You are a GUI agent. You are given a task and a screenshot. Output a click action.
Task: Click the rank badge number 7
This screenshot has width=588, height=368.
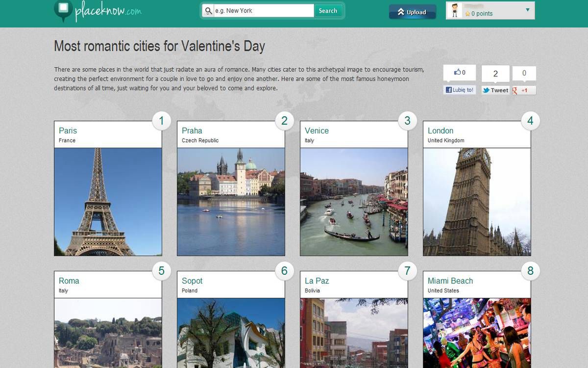408,271
